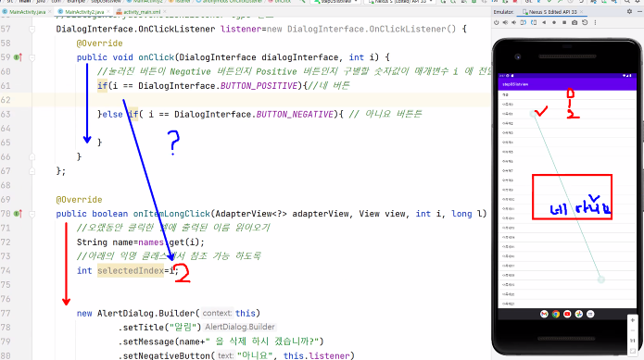Close the MainActivity.java tab
Viewport: 644px width, 360px height.
click(51, 12)
